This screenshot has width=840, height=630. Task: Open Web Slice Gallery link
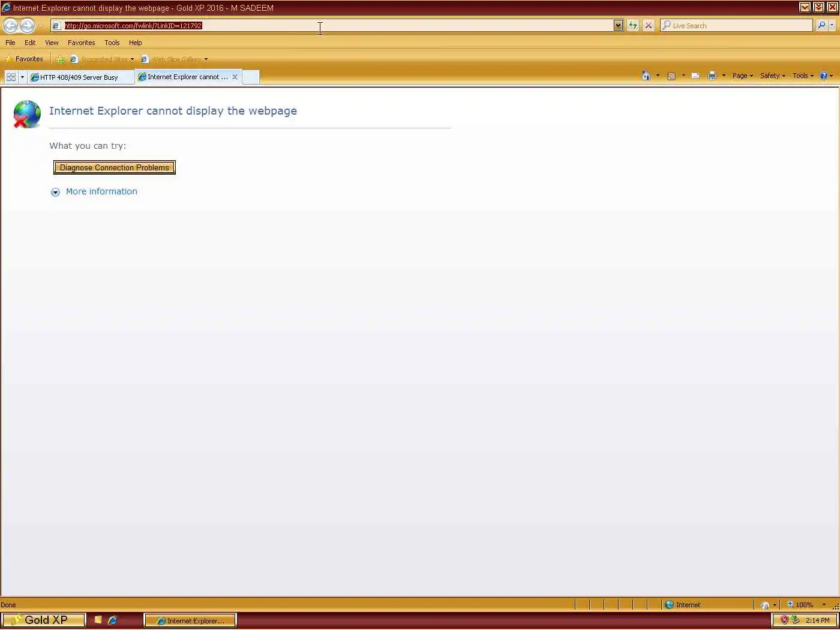coord(174,59)
